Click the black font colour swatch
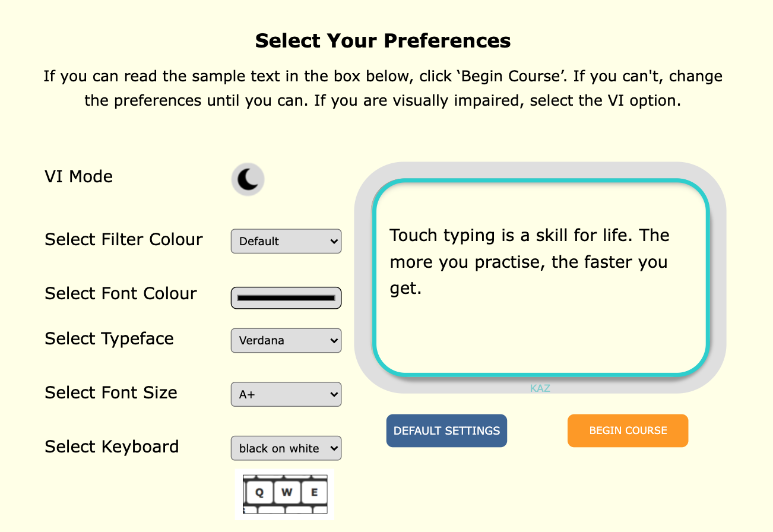 [286, 297]
